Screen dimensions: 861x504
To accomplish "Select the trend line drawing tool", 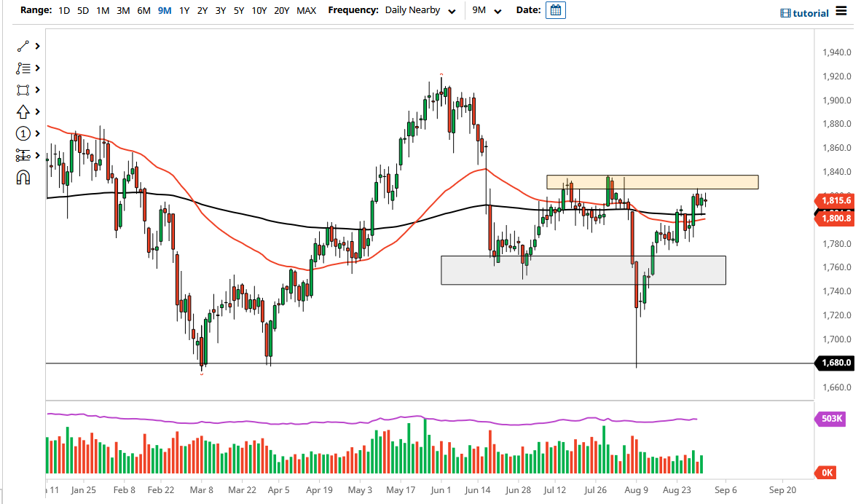I will (23, 47).
